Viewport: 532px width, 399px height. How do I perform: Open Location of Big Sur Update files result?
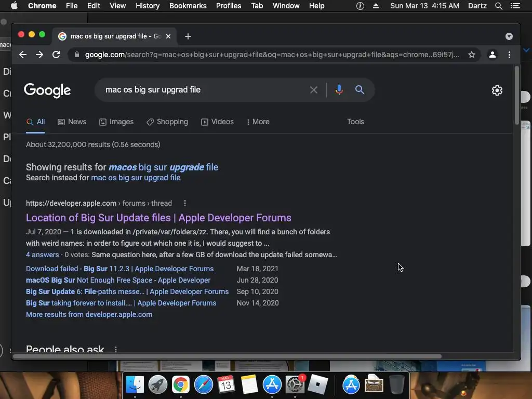click(158, 218)
